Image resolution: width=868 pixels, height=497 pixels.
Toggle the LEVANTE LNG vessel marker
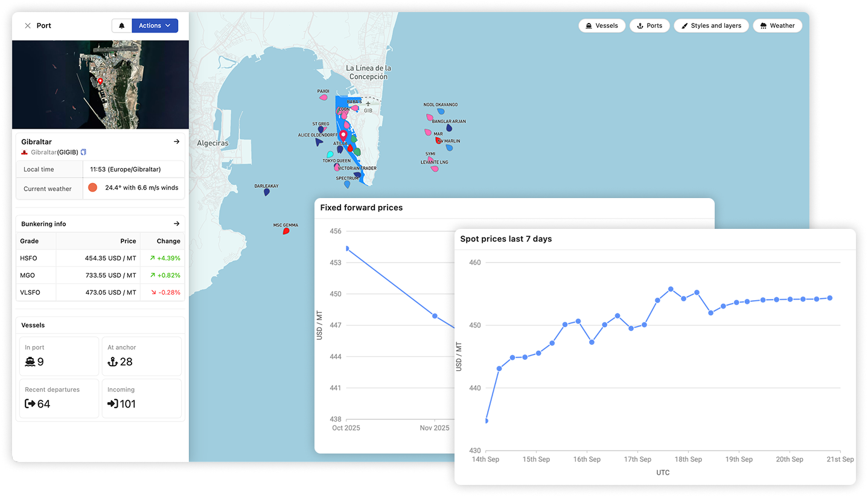pyautogui.click(x=435, y=168)
